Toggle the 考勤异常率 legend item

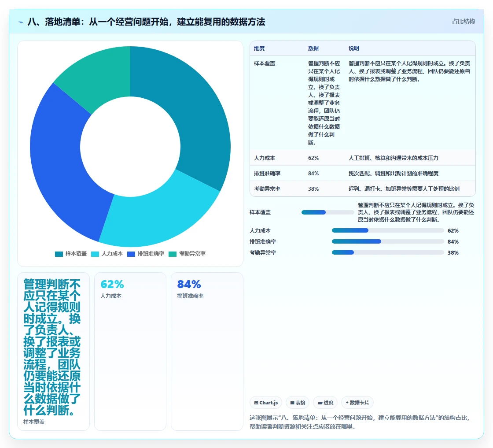pos(187,254)
